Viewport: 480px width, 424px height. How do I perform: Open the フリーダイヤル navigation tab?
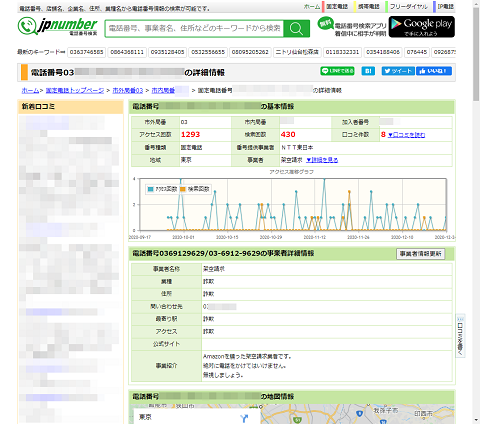[408, 6]
